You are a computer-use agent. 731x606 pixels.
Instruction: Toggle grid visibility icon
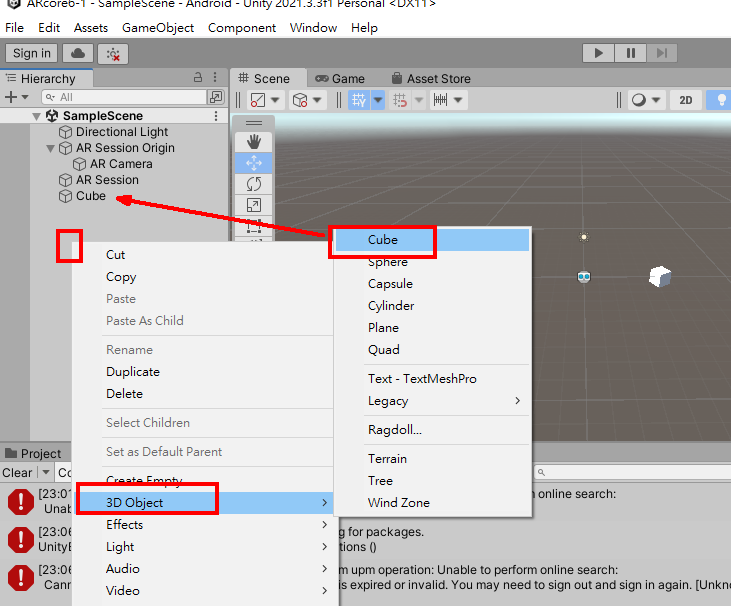coord(359,100)
